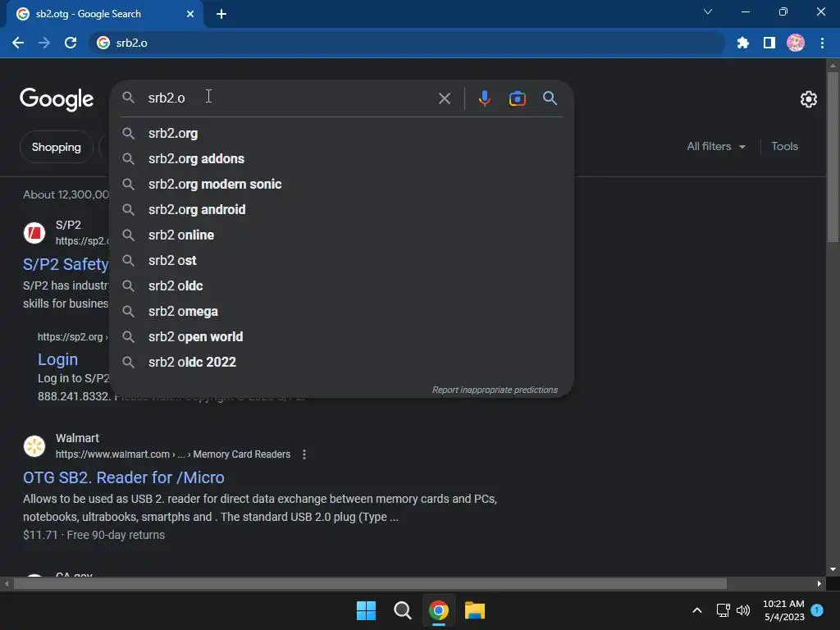This screenshot has height=630, width=840.
Task: Click the horizontal scrollbar thumb
Action: tap(370, 583)
